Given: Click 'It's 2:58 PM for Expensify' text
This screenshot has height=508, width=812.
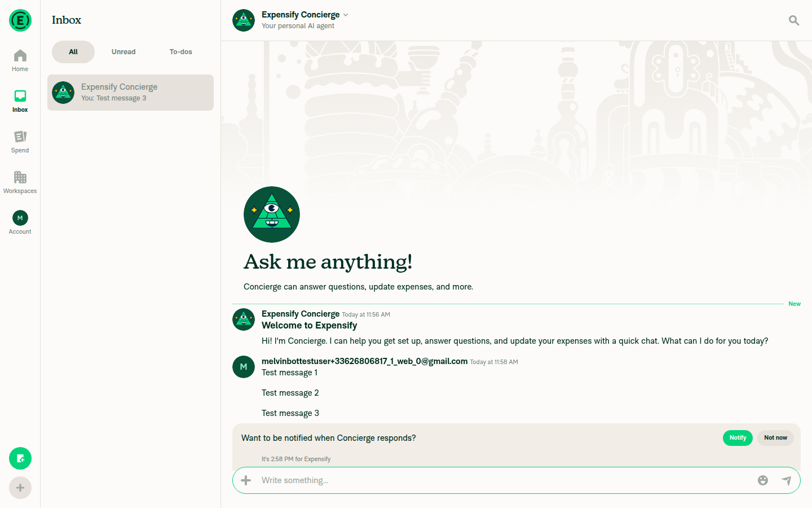Looking at the screenshot, I should point(296,459).
